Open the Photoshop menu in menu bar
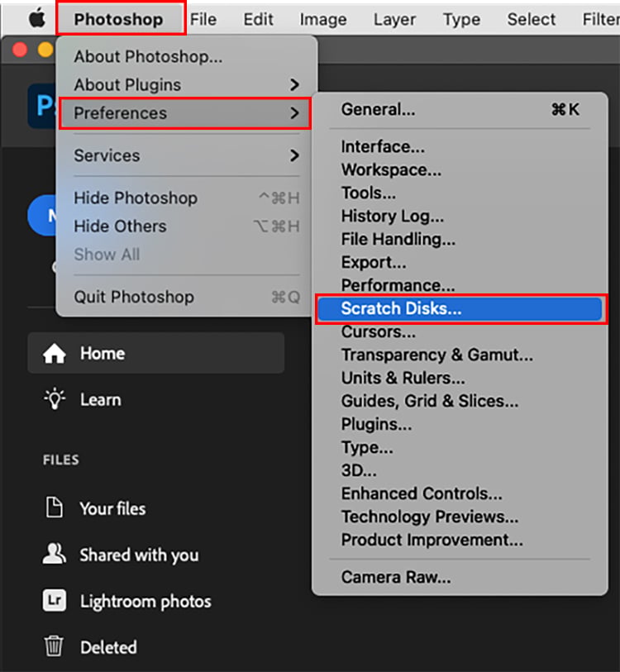 coord(119,19)
